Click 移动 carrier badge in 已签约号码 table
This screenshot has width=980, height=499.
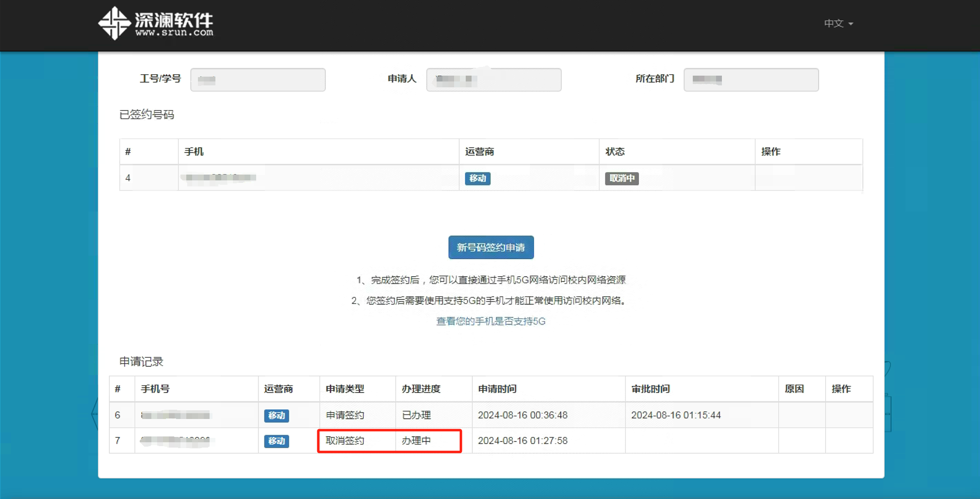[x=477, y=178]
